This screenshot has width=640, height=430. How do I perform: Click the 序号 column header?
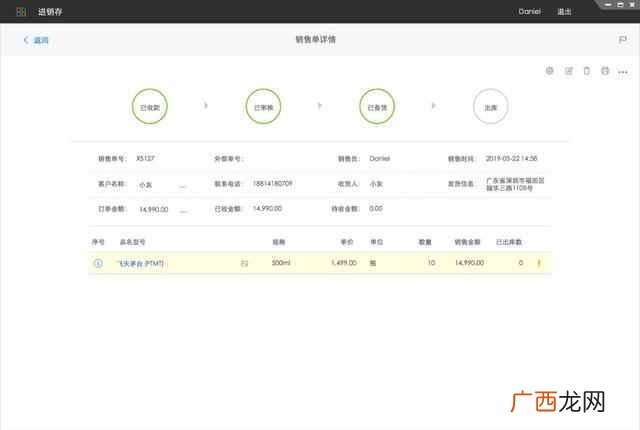(x=98, y=242)
